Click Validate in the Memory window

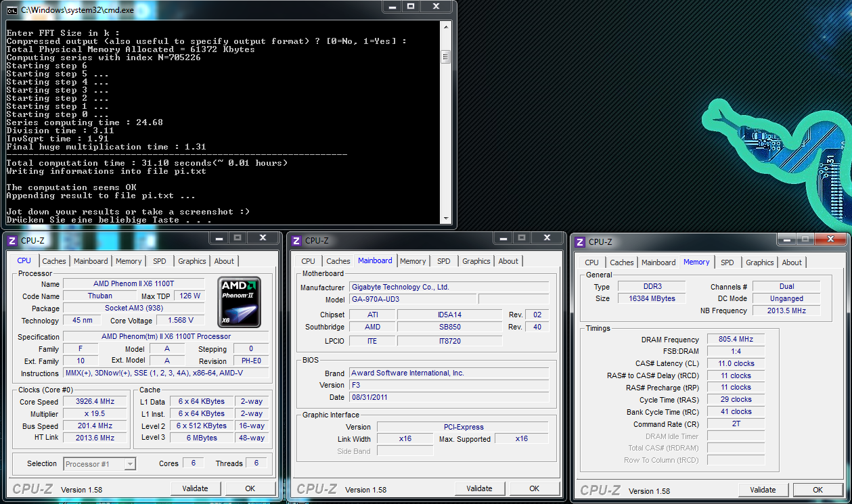[x=763, y=490]
